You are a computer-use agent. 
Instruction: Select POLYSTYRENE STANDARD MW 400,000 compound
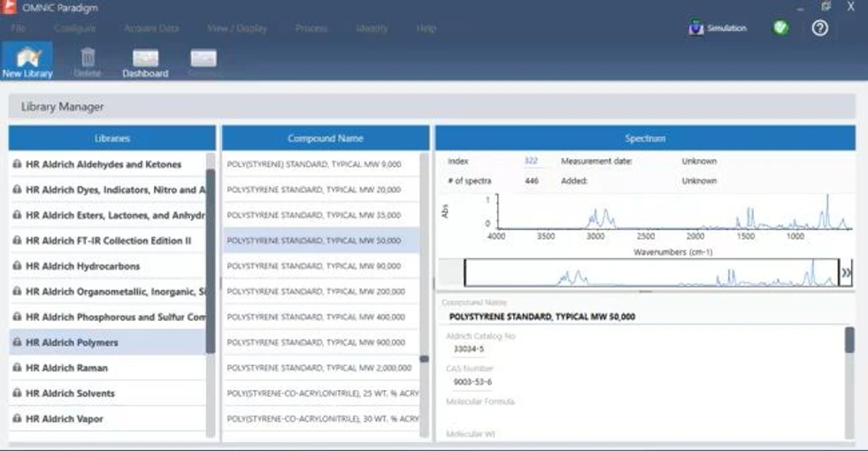point(321,317)
